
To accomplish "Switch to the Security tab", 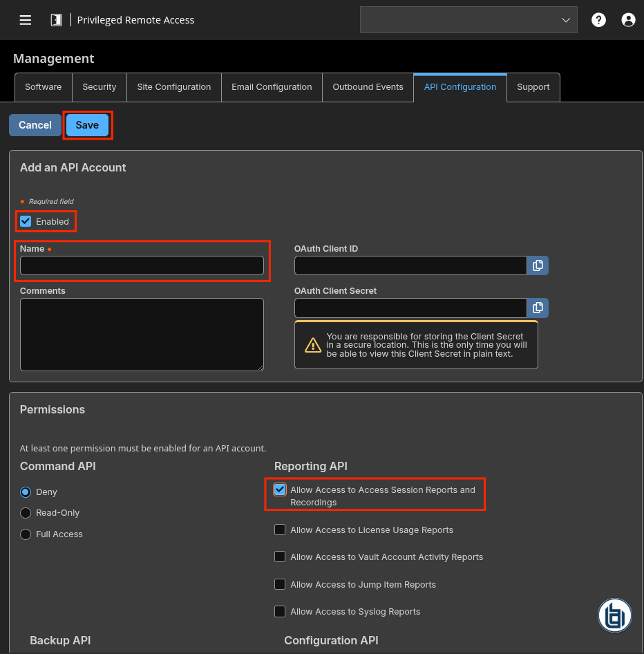I will [100, 87].
